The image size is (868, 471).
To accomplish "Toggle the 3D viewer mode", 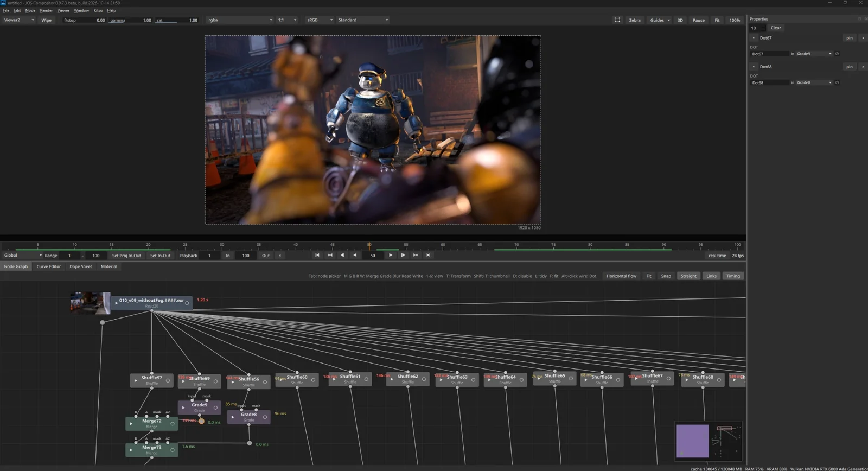I will point(680,20).
